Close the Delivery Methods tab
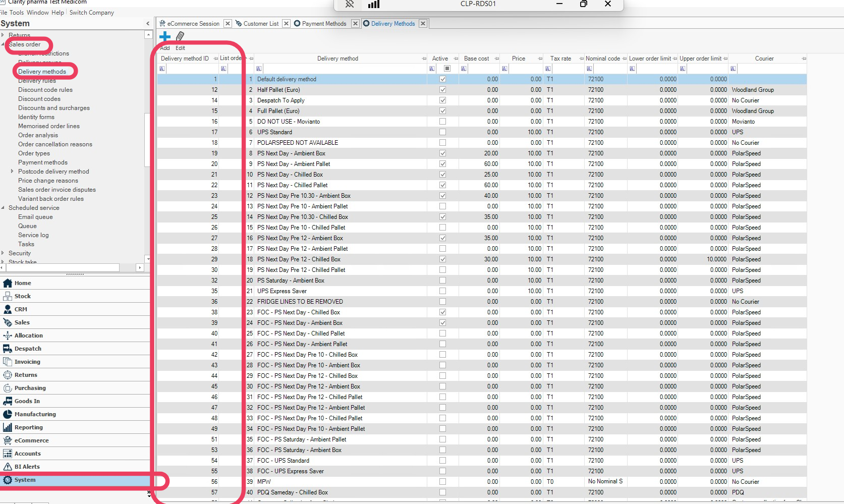844x504 pixels. [423, 24]
